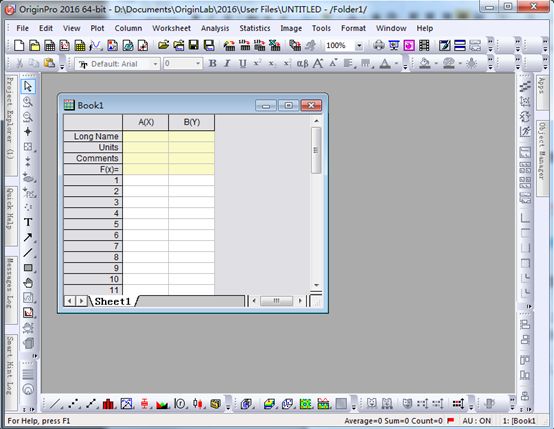The image size is (554, 429).
Task: Click the F(x)= row label
Action: tap(93, 169)
